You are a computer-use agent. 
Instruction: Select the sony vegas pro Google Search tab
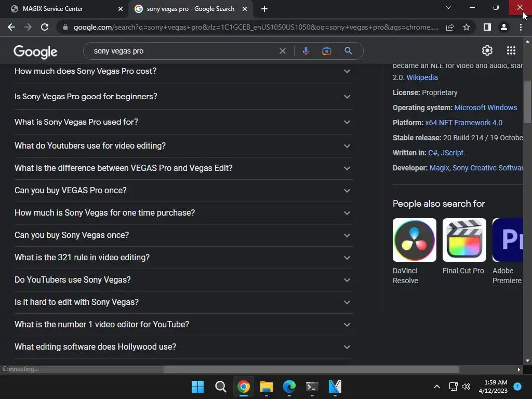click(x=190, y=9)
